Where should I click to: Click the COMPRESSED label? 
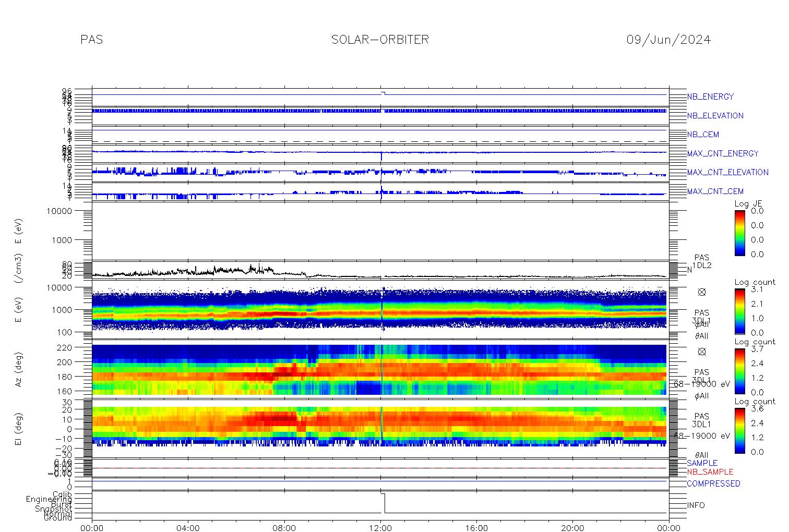pyautogui.click(x=713, y=483)
